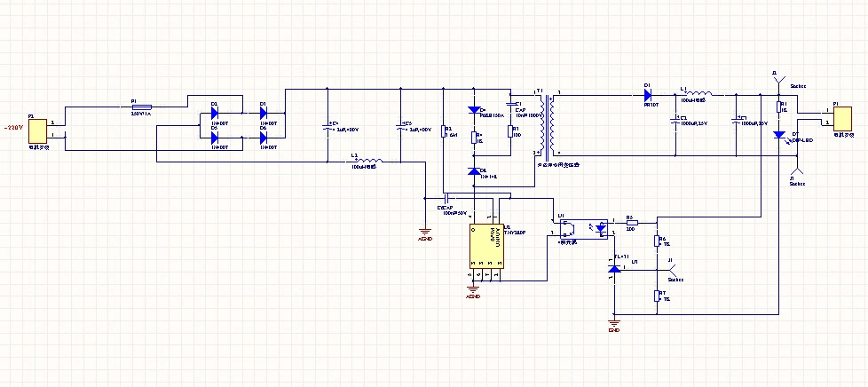Select the tall resistor R1 beside the TVS diode
The image size is (868, 387).
(444, 131)
